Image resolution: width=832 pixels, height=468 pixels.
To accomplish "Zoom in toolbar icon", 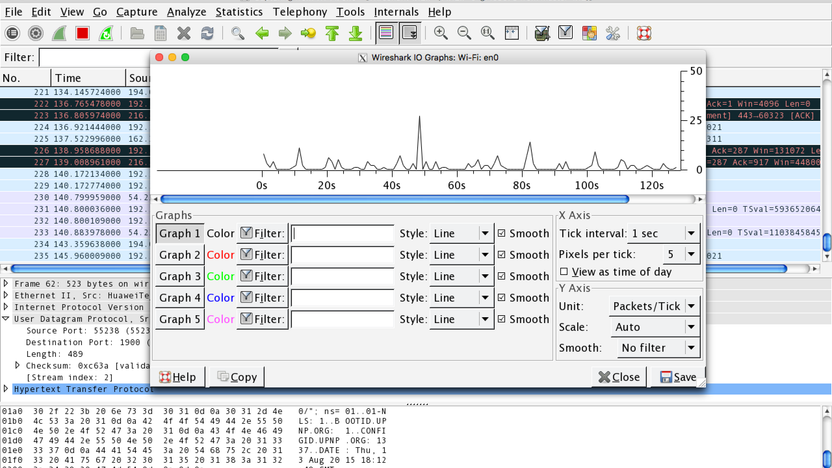I will (440, 33).
